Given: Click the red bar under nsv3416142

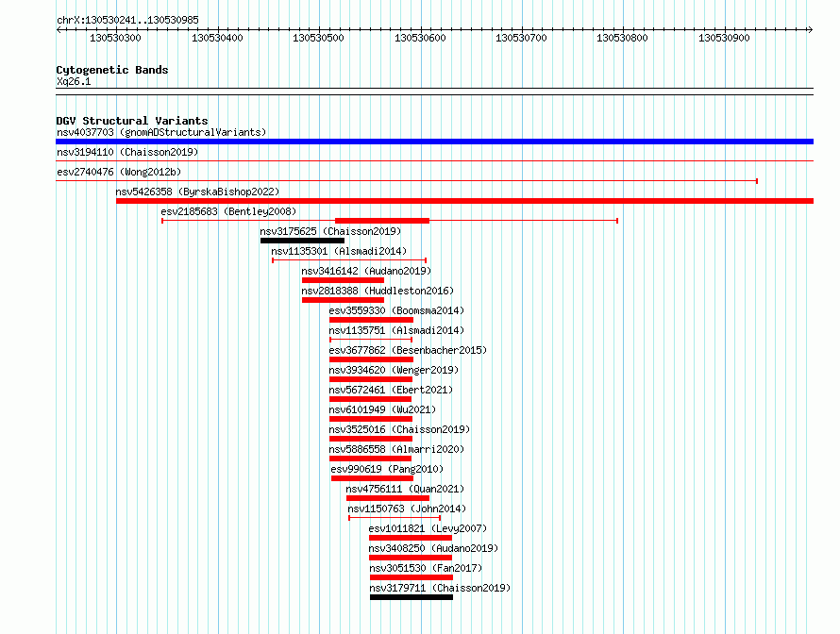Looking at the screenshot, I should (x=343, y=280).
